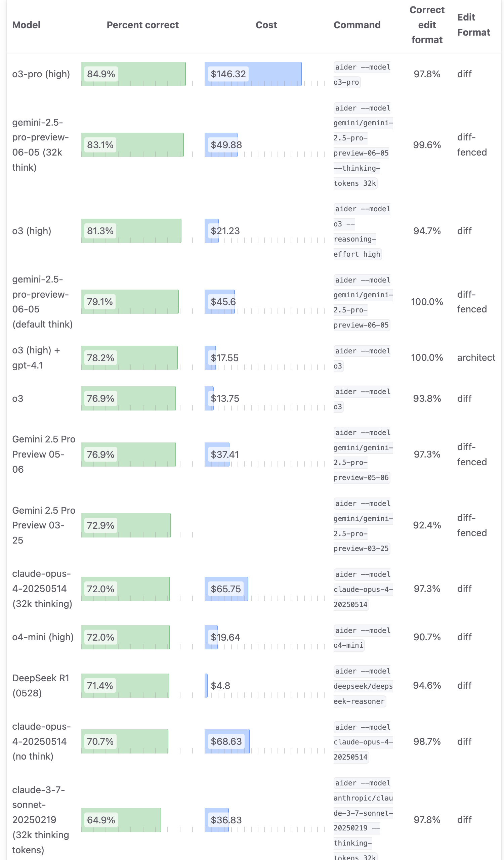The image size is (504, 860).
Task: Click the 'aider --model o3-pro' command
Action: (362, 75)
